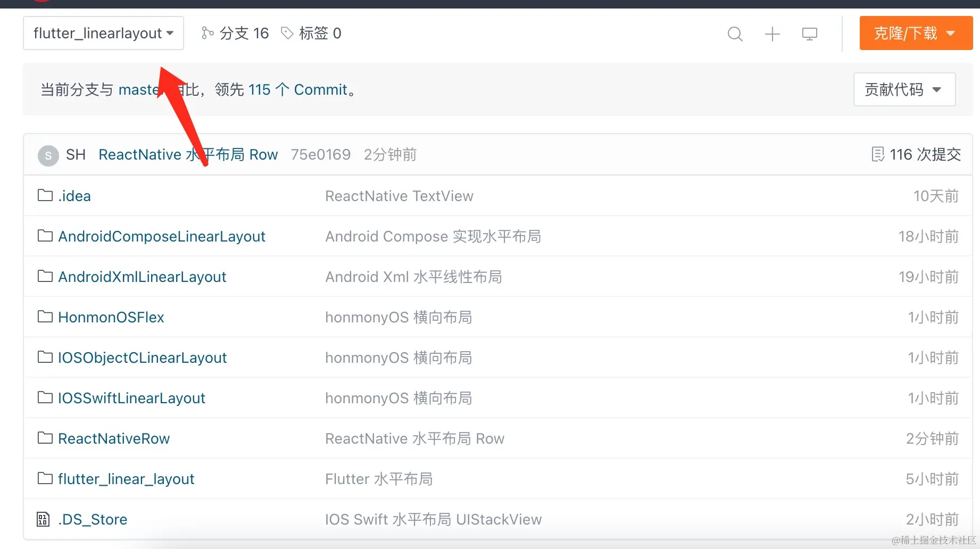Click the AndroidXmlLinearLayout folder icon
Screen dimensions: 980x549
[x=45, y=276]
